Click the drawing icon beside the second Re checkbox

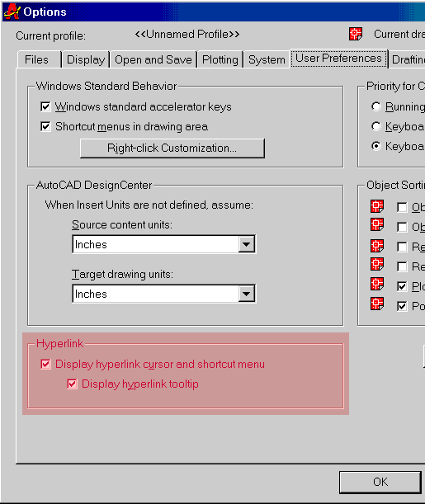click(377, 264)
